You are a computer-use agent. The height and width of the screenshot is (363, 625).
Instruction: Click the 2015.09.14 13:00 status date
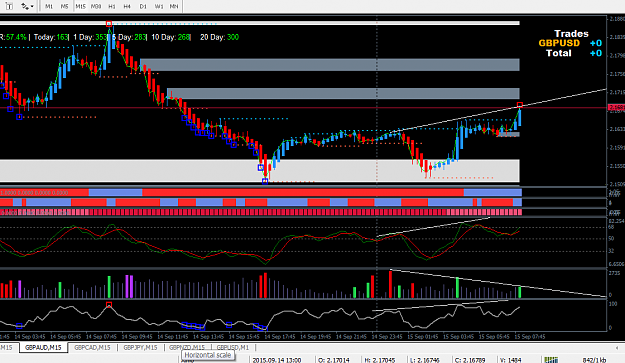pos(277,360)
